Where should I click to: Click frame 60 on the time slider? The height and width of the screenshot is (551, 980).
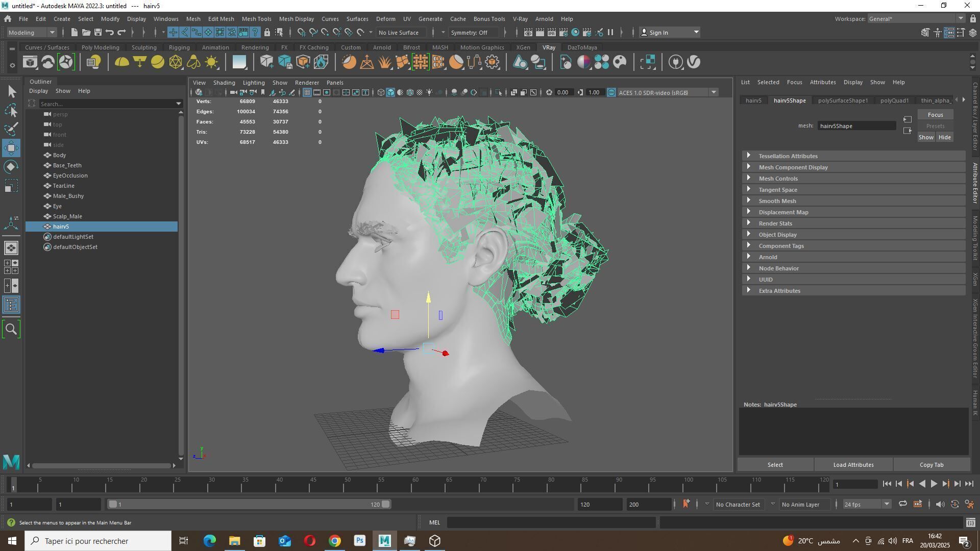click(x=415, y=485)
